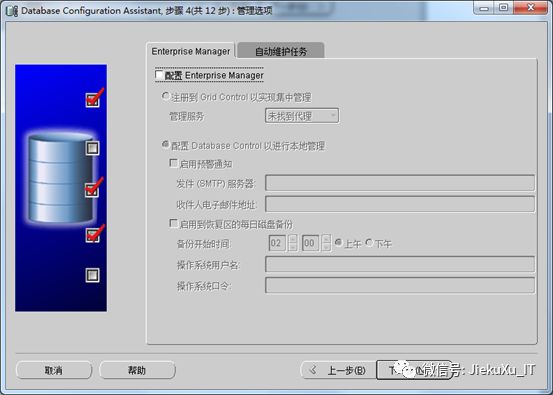This screenshot has width=553, height=395.
Task: Click the unchecked step box beside the database cylinder top
Action: 92,148
